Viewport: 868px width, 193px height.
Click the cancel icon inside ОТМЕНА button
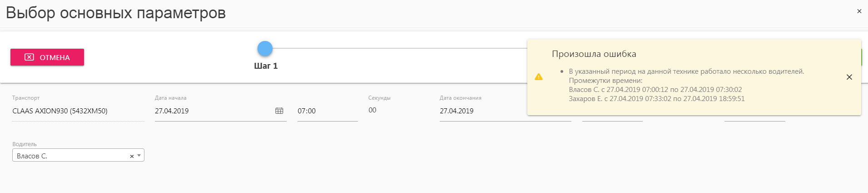pos(29,57)
